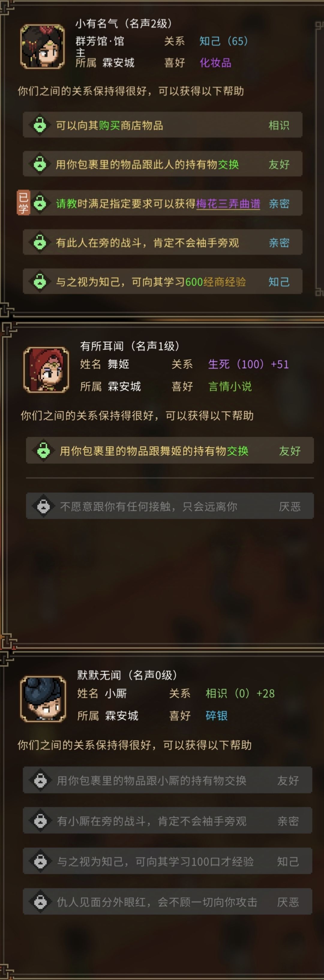Click grey lock beside 100口才经验 row
The image size is (324, 980).
(x=41, y=861)
